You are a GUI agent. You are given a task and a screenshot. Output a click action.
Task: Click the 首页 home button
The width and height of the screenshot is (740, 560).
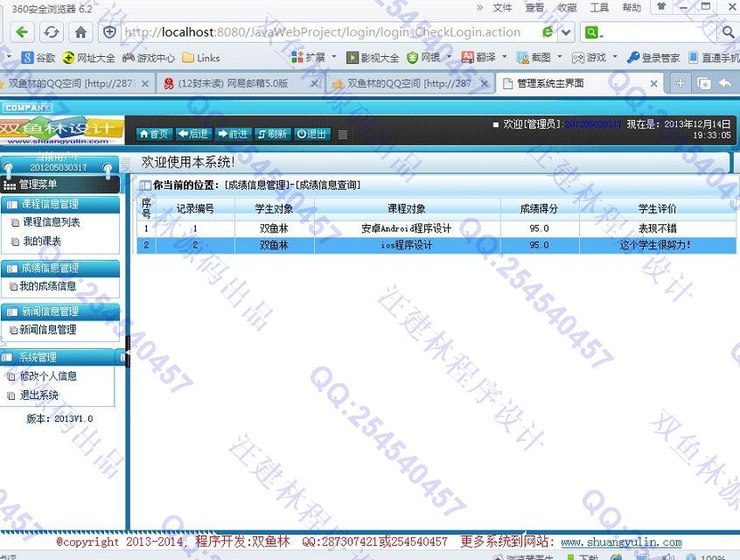154,134
